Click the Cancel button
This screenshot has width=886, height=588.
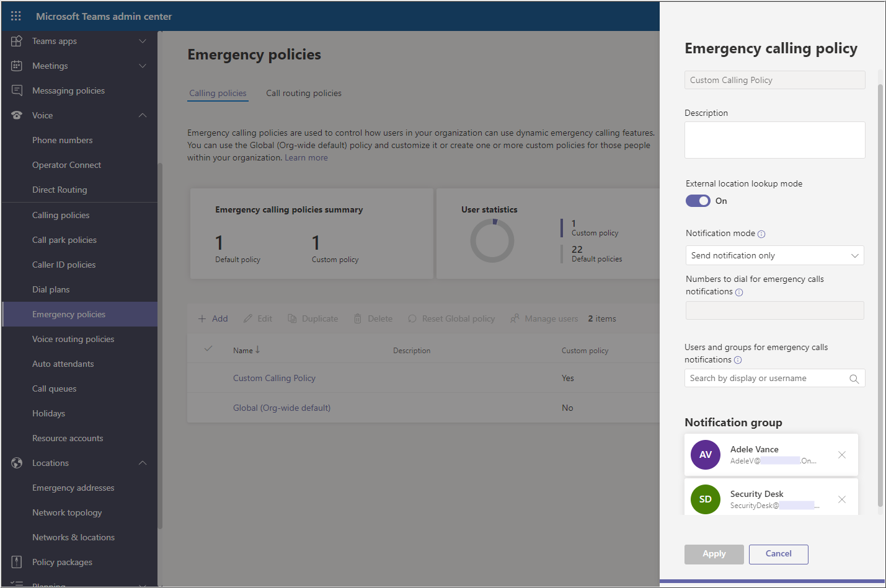(778, 554)
